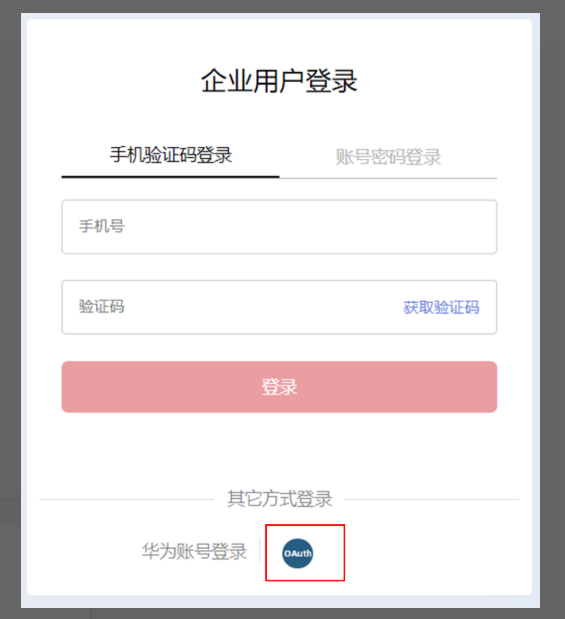565x619 pixels.
Task: Submit the form with 登录
Action: 279,387
